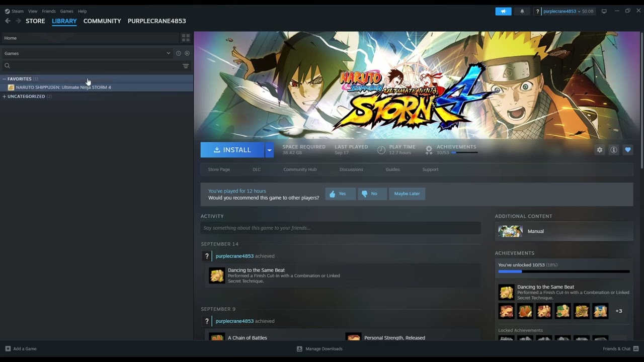
Task: Click the search magnifier icon
Action: pos(7,66)
